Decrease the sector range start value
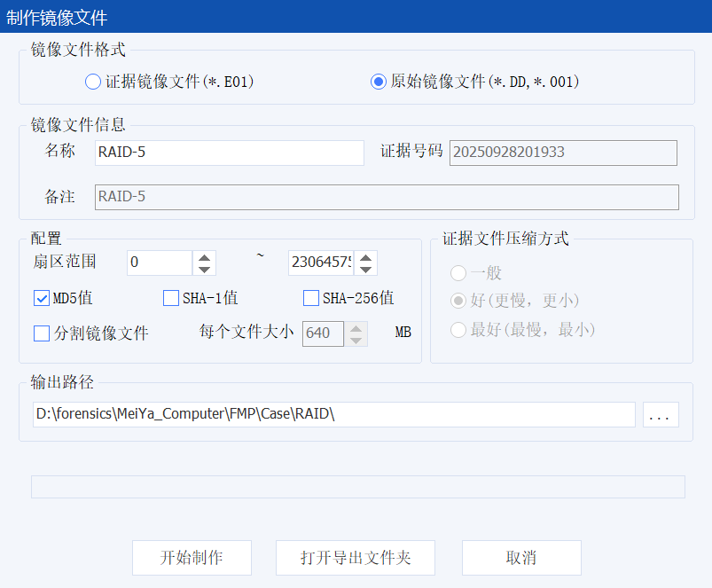This screenshot has width=712, height=588. [x=205, y=269]
